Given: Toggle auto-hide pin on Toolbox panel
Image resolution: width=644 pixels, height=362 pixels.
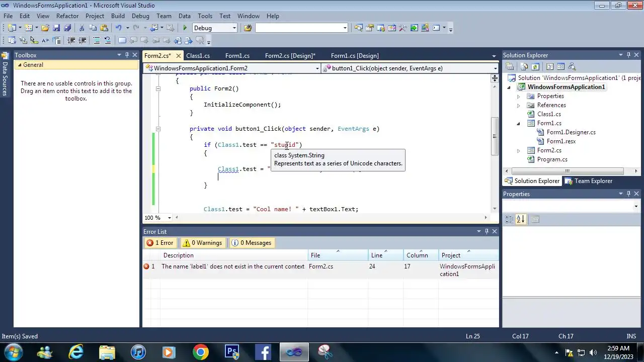Looking at the screenshot, I should click(127, 55).
